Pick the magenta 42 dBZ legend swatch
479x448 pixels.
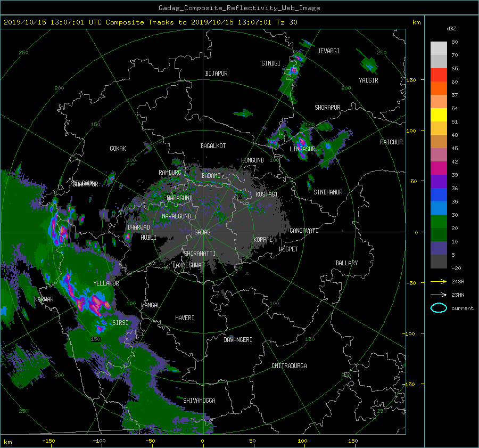pos(439,168)
